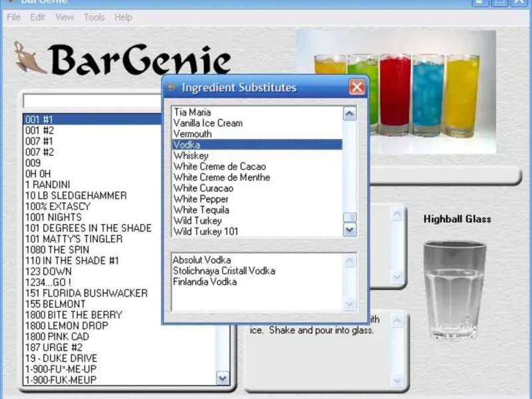Select drink 10 LB SLEDGEHAMMER

coord(92,196)
